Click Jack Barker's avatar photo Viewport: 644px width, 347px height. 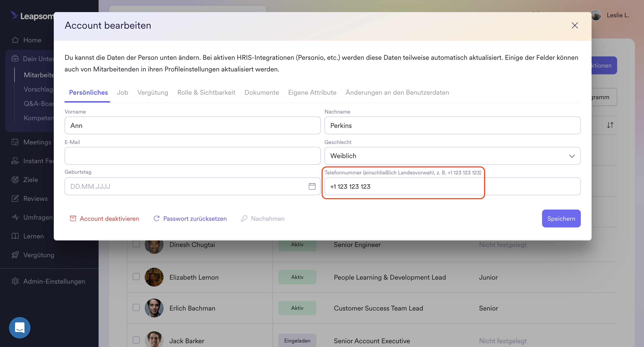(x=154, y=339)
